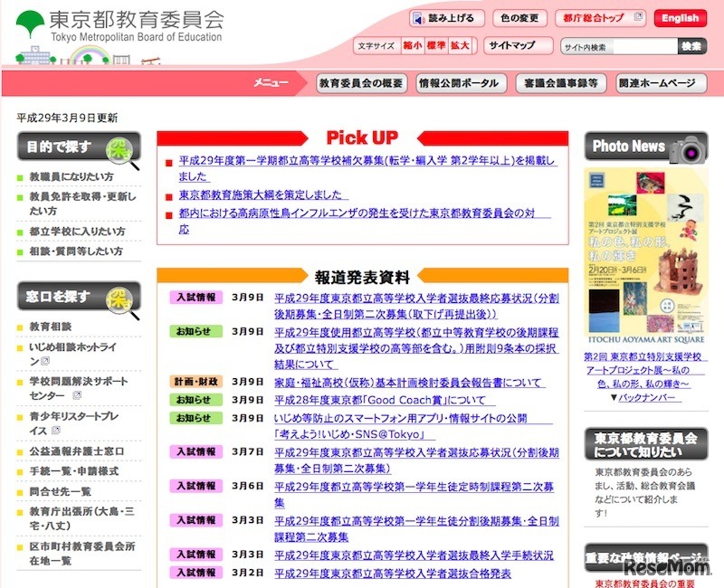Click the 目的で探す header

coord(79,147)
